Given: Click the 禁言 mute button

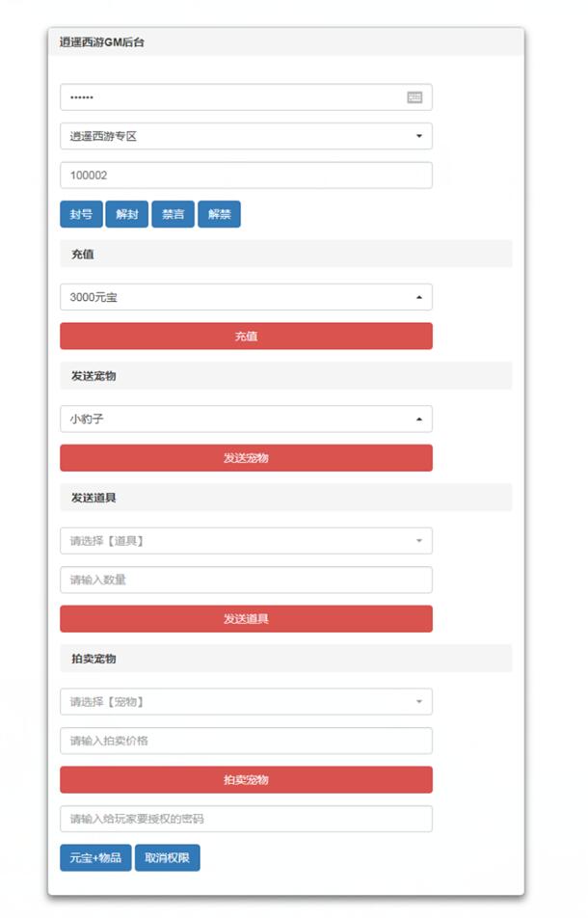Looking at the screenshot, I should tap(174, 214).
